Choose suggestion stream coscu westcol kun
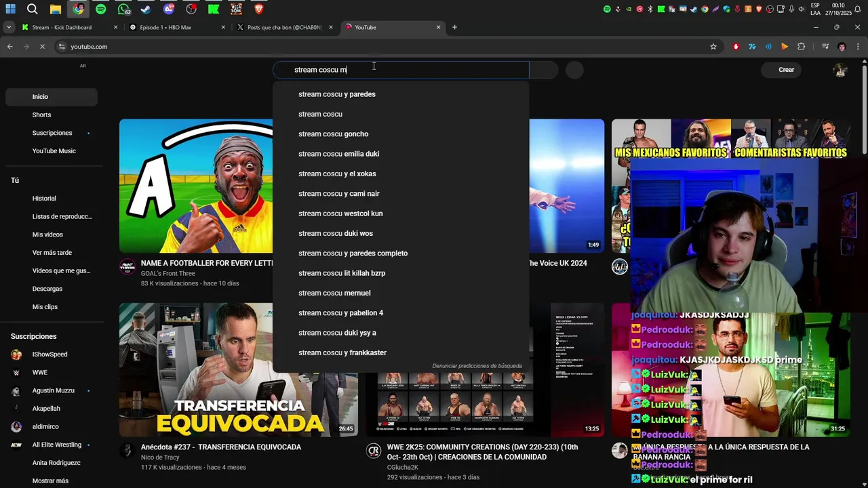 [x=401, y=213]
